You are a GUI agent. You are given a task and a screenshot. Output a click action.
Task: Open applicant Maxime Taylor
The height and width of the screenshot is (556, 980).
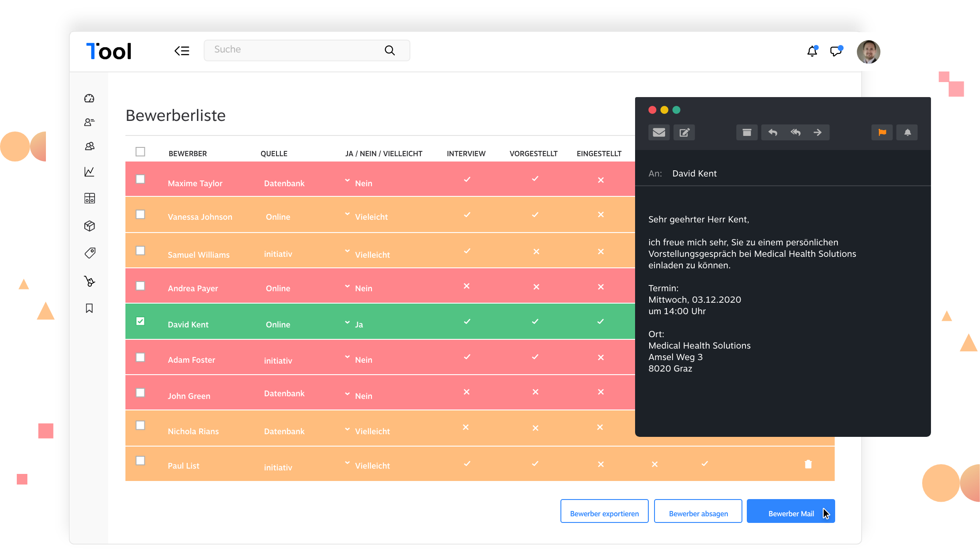195,183
